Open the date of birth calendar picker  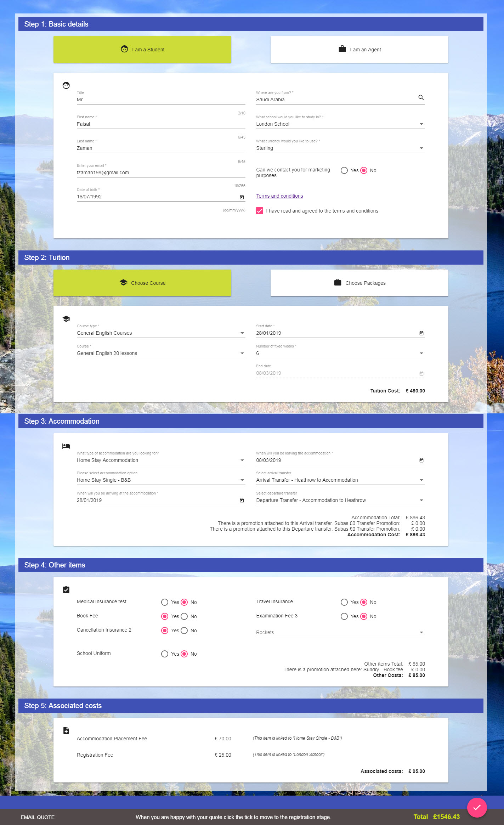(x=242, y=197)
